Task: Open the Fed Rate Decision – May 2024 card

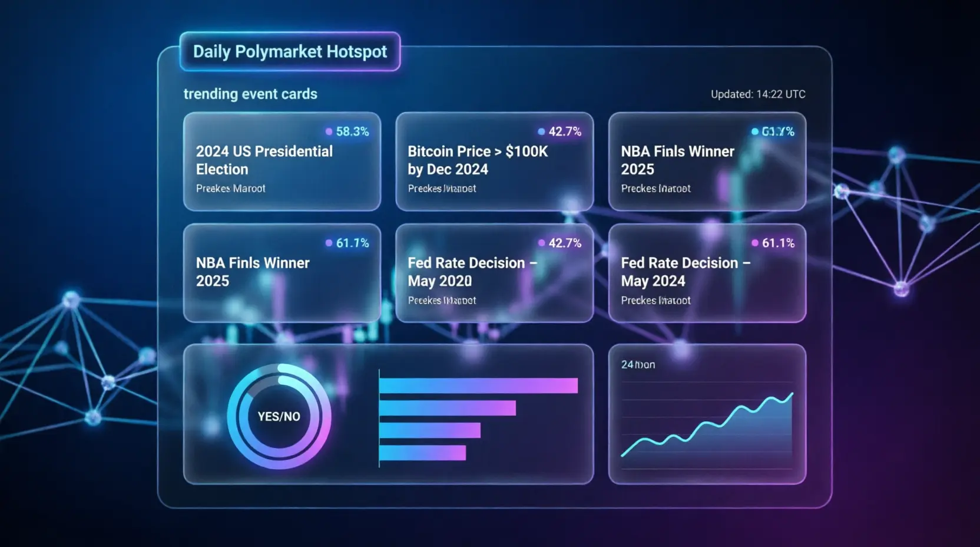Action: [x=707, y=273]
